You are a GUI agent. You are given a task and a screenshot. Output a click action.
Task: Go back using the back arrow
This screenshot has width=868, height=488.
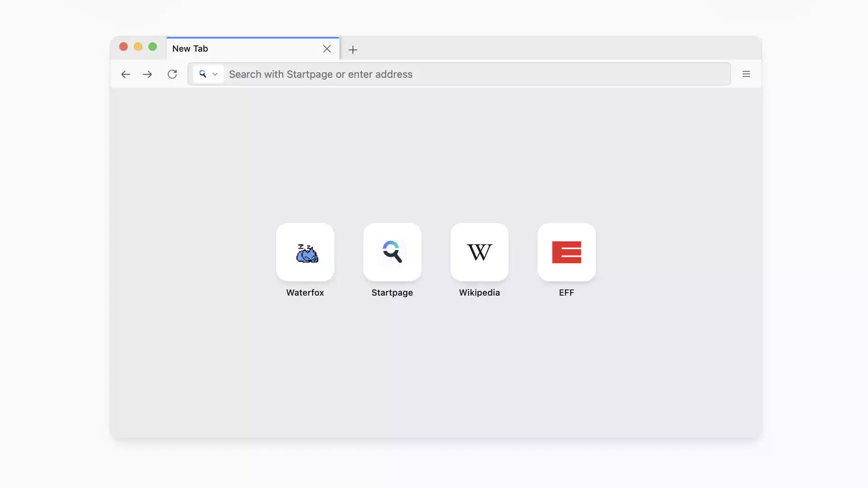125,74
